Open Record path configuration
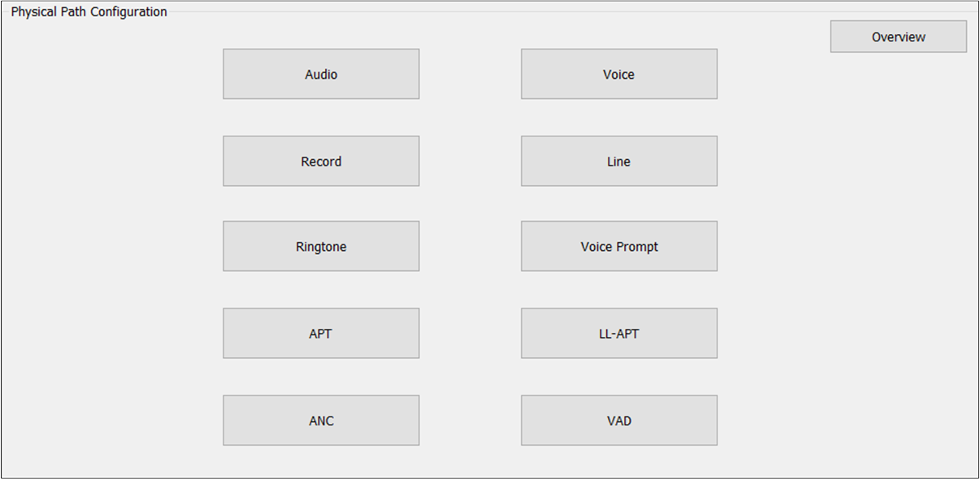Screen dimensions: 980x479 pyautogui.click(x=321, y=161)
